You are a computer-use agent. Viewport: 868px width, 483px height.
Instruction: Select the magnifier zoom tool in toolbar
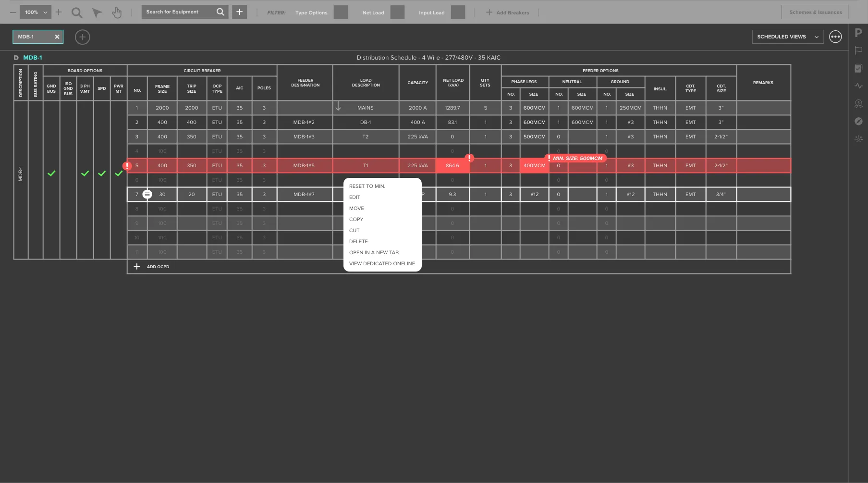(x=77, y=12)
